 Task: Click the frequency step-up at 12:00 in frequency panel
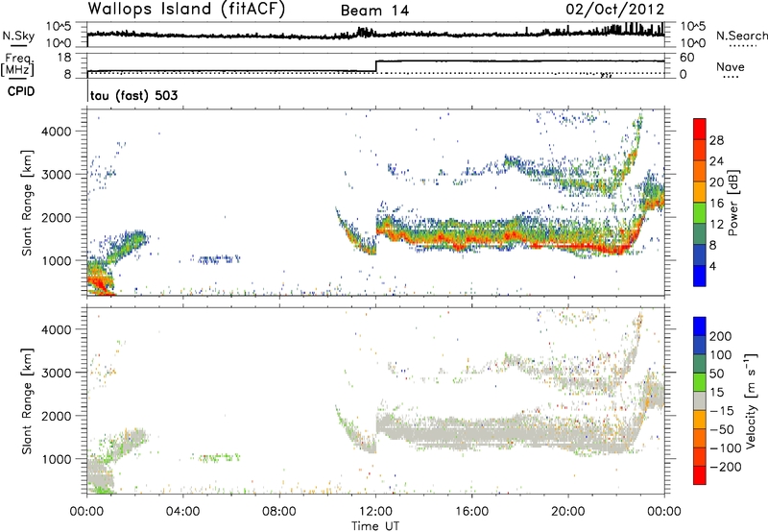tap(375, 66)
